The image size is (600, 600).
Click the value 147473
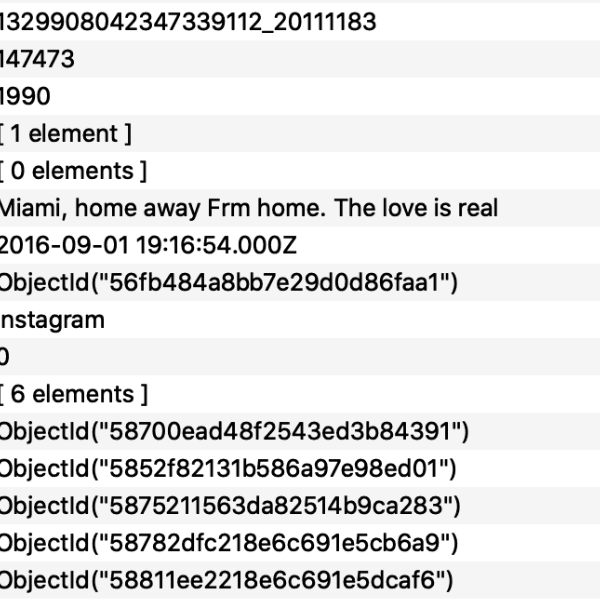38,60
